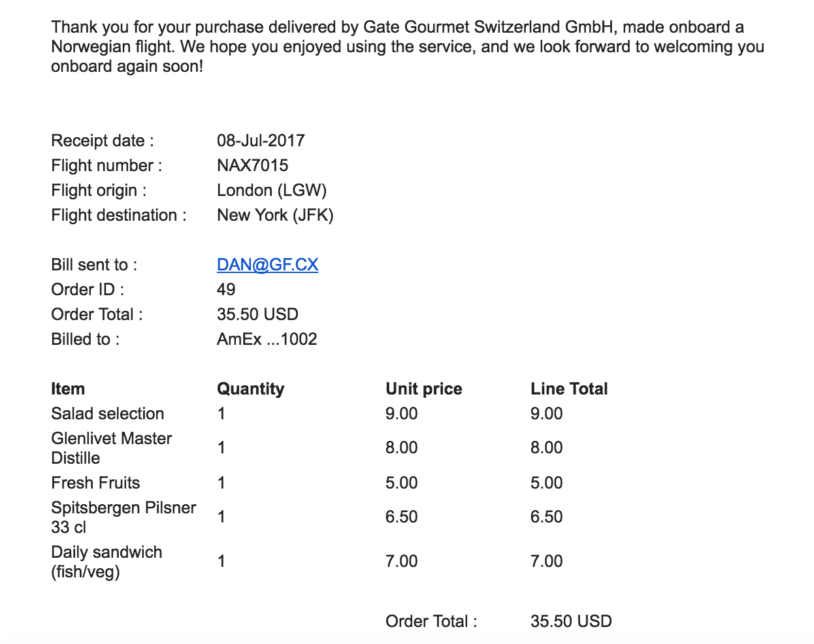
Task: Click the Fresh Fruits item
Action: (x=95, y=483)
